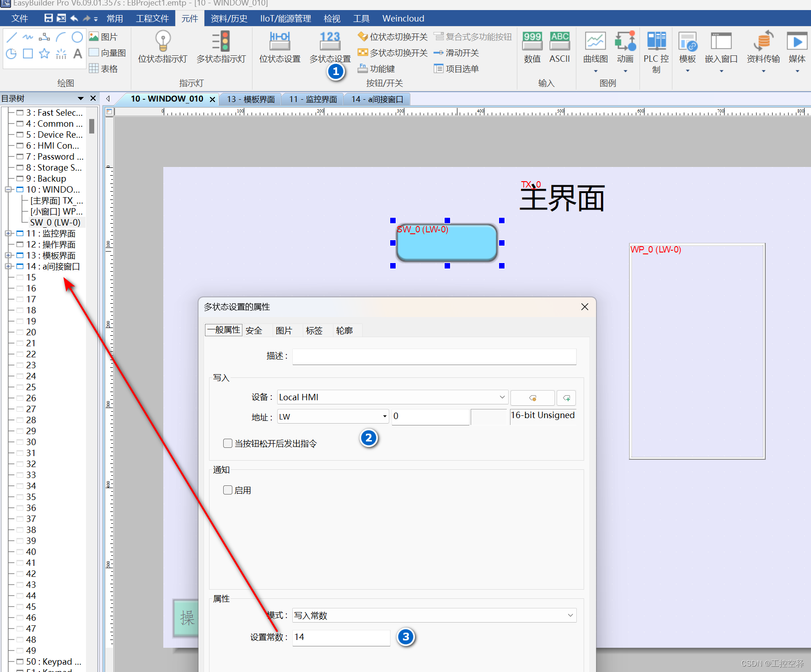
Task: Insert a 表格 table object
Action: 103,69
